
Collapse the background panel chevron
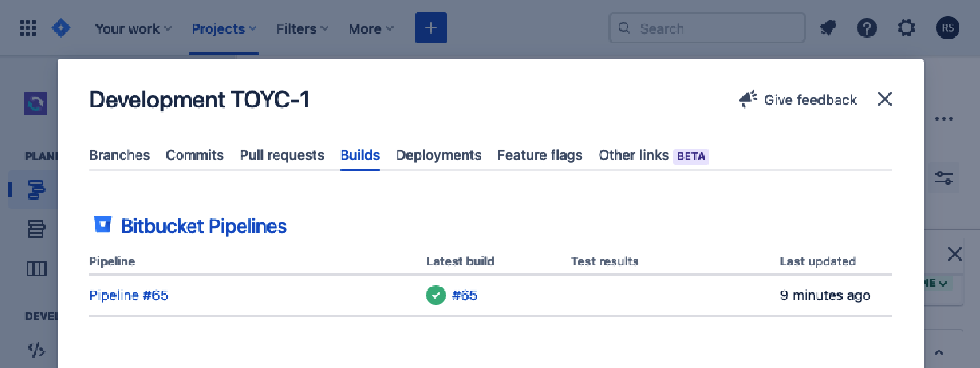[x=941, y=352]
